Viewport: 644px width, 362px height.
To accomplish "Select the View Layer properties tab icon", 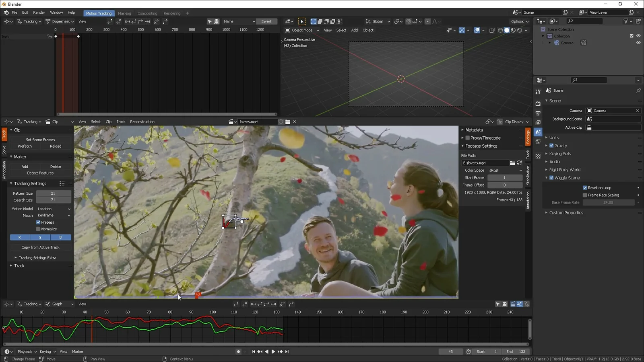I will [x=538, y=123].
